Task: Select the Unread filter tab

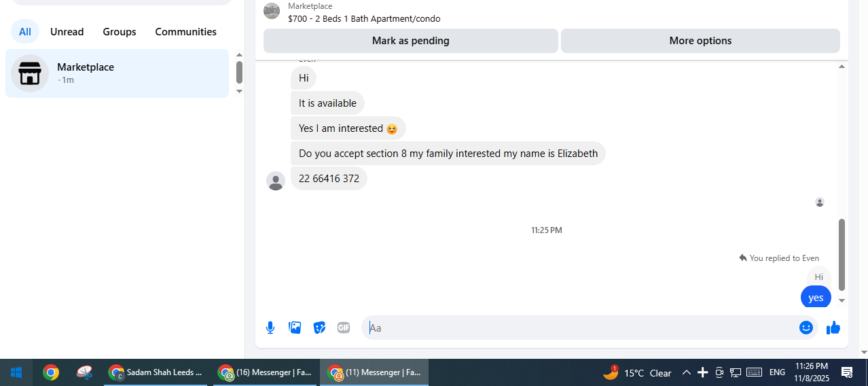Action: pyautogui.click(x=67, y=32)
